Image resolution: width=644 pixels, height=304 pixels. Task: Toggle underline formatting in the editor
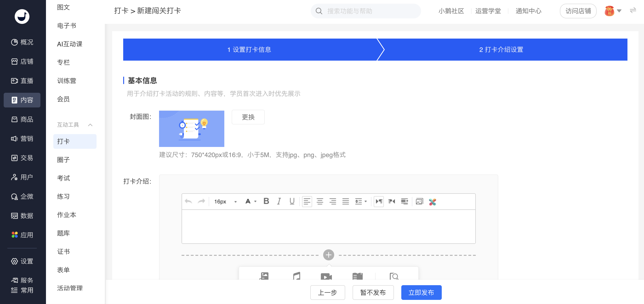click(x=292, y=201)
